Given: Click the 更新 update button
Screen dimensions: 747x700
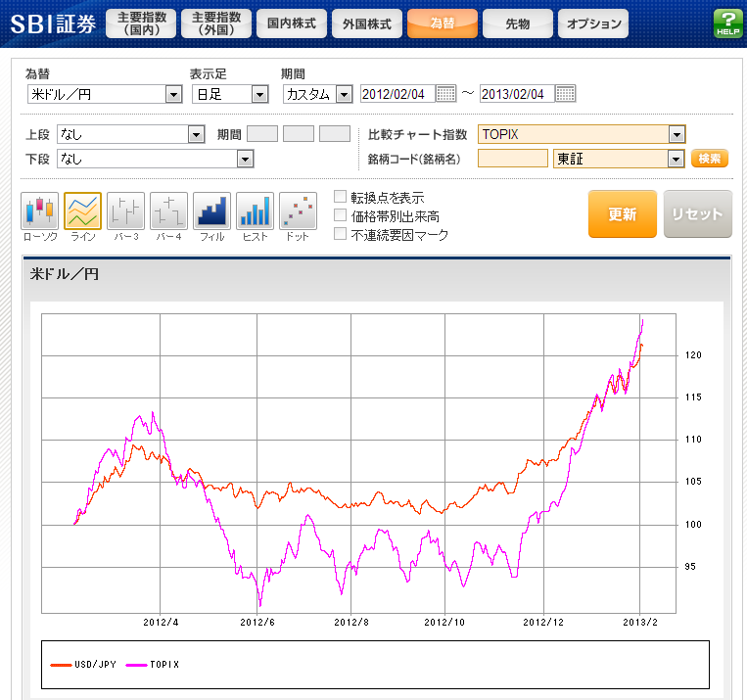Looking at the screenshot, I should (623, 214).
